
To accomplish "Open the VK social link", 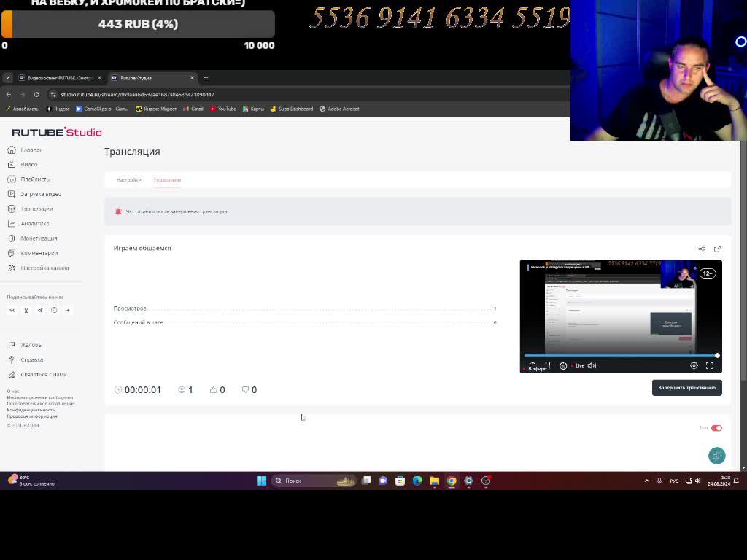I will click(12, 311).
